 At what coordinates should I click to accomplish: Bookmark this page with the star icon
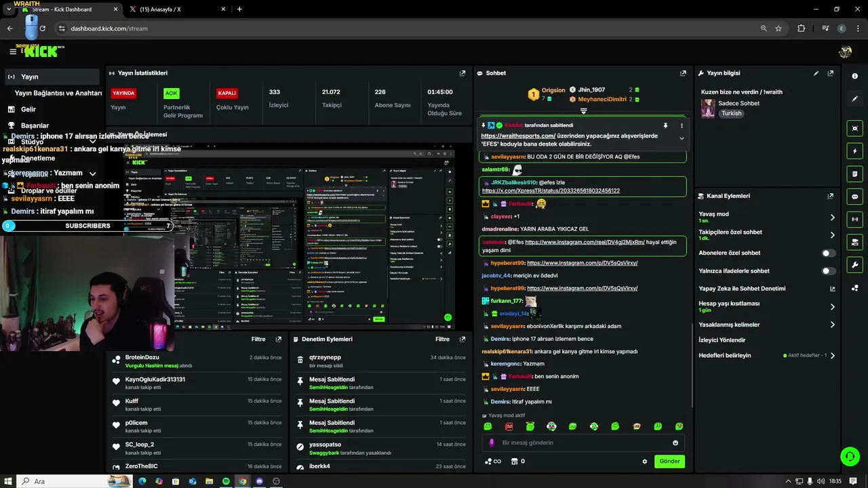(x=778, y=28)
